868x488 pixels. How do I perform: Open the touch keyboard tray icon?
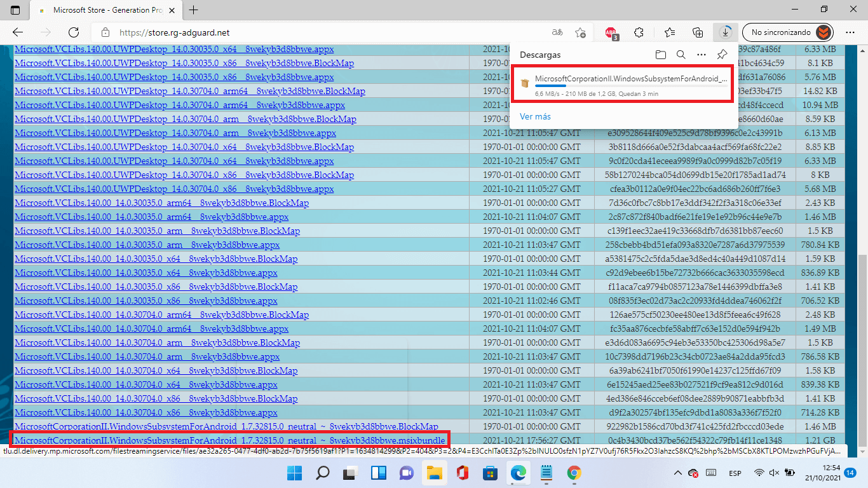coord(712,473)
